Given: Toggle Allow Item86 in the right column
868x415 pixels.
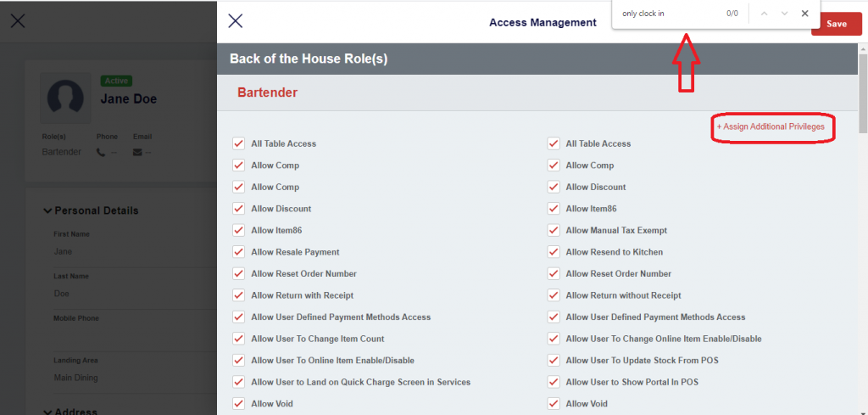Looking at the screenshot, I should click(553, 209).
